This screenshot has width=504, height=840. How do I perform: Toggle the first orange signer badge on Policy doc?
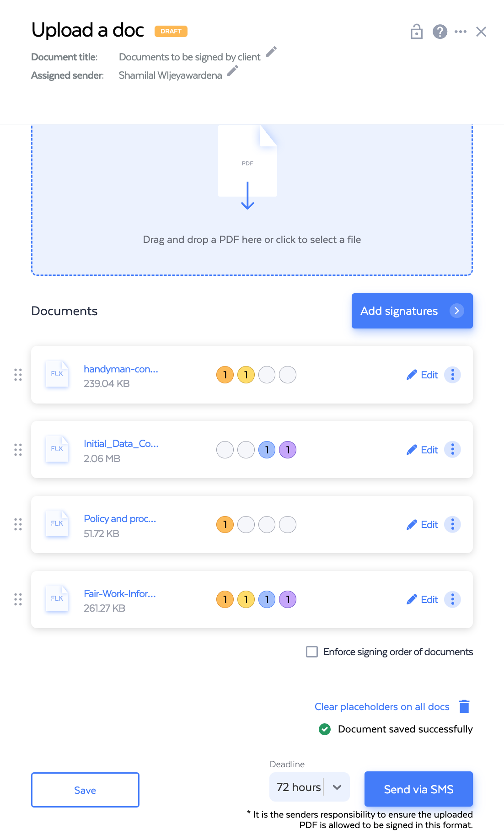[225, 524]
